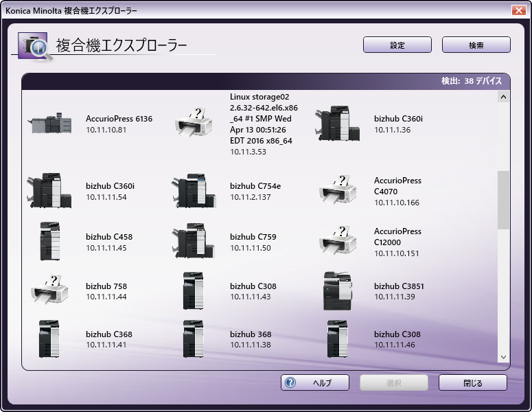Click the AccurioPress C4070 name text
The height and width of the screenshot is (412, 532).
coord(397,186)
